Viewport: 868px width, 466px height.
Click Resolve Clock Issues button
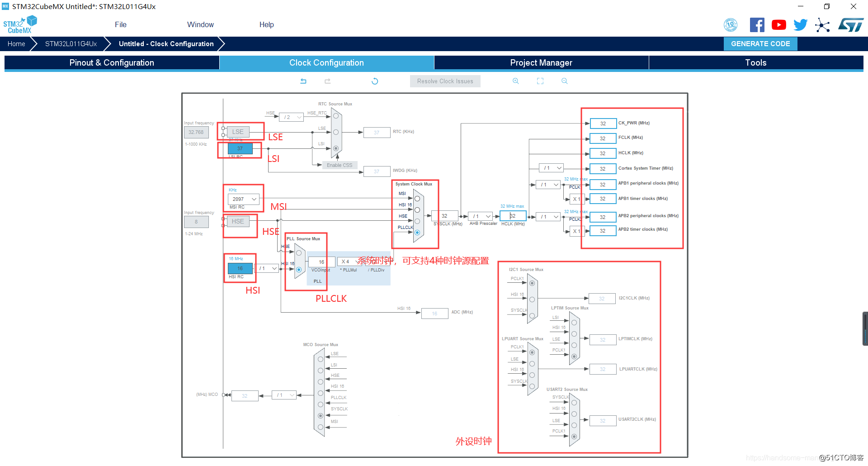[x=445, y=81]
